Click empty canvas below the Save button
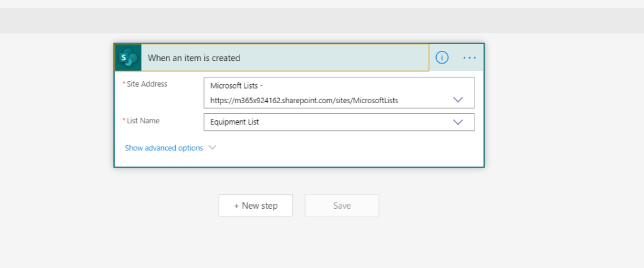Image resolution: width=644 pixels, height=268 pixels. [x=342, y=245]
